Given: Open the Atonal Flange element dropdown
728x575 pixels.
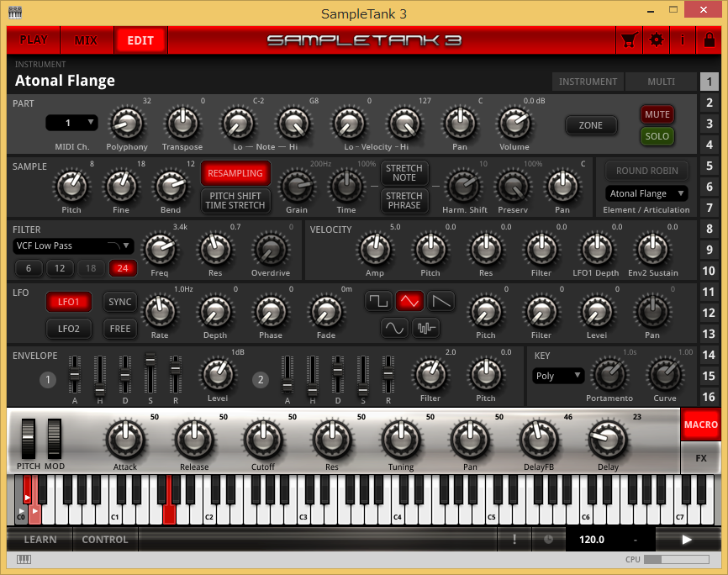Looking at the screenshot, I should click(646, 193).
